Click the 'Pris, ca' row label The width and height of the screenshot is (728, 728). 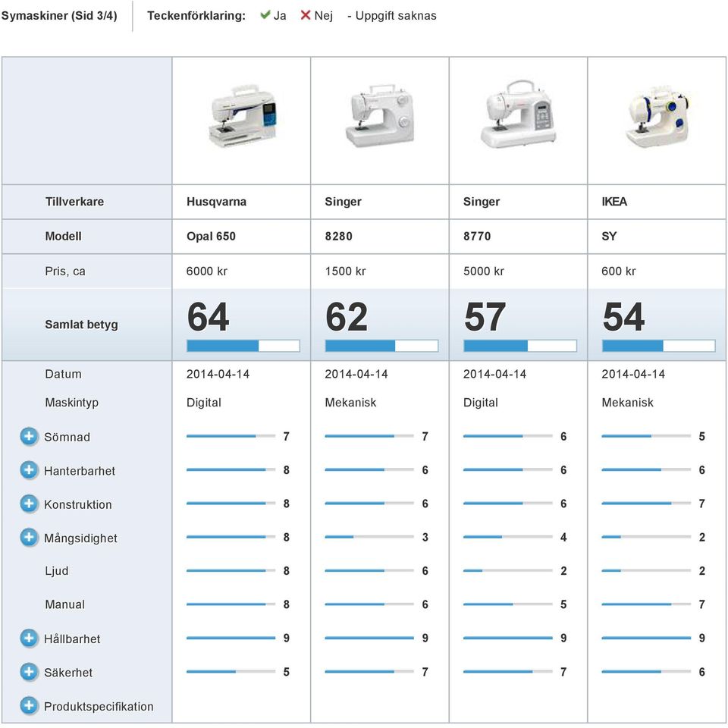[65, 271]
